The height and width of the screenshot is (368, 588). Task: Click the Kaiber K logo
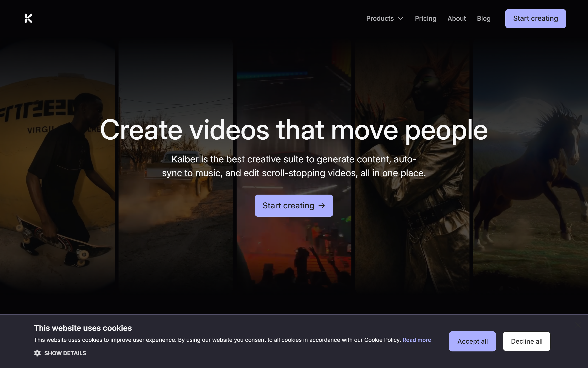click(x=28, y=18)
